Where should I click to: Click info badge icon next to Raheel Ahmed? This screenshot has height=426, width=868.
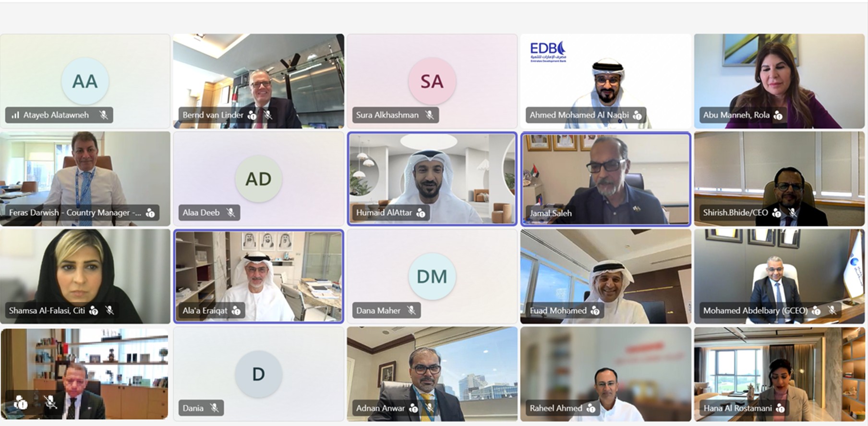(x=591, y=408)
